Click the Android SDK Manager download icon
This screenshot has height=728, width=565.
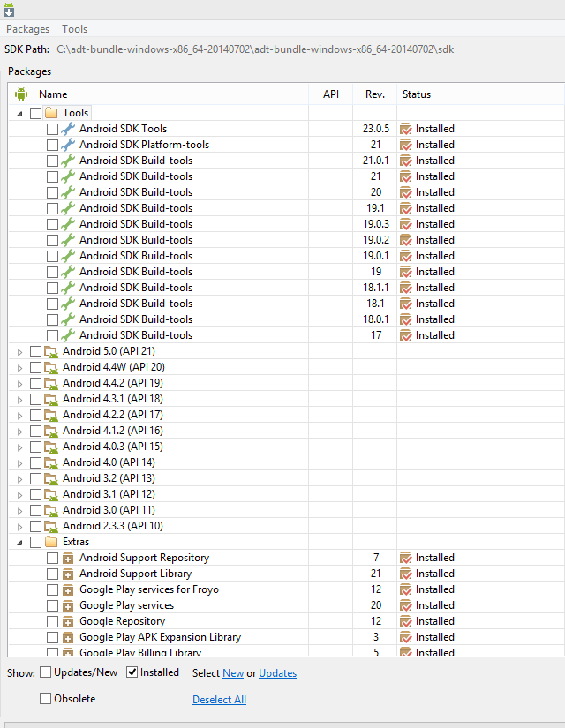[x=8, y=10]
